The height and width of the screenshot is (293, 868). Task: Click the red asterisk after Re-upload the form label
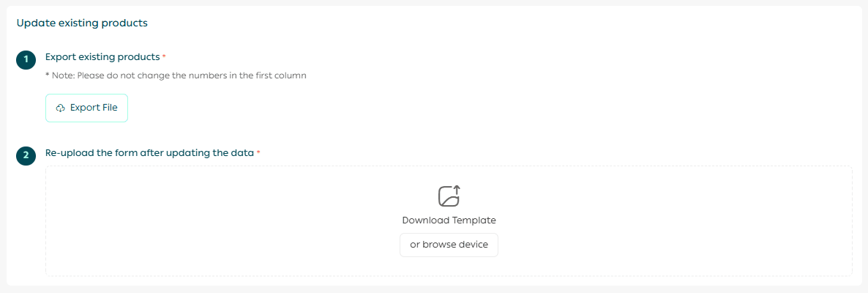point(258,153)
